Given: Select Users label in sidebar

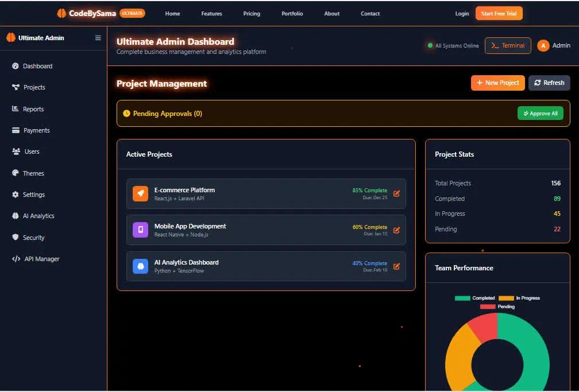Looking at the screenshot, I should pos(32,152).
